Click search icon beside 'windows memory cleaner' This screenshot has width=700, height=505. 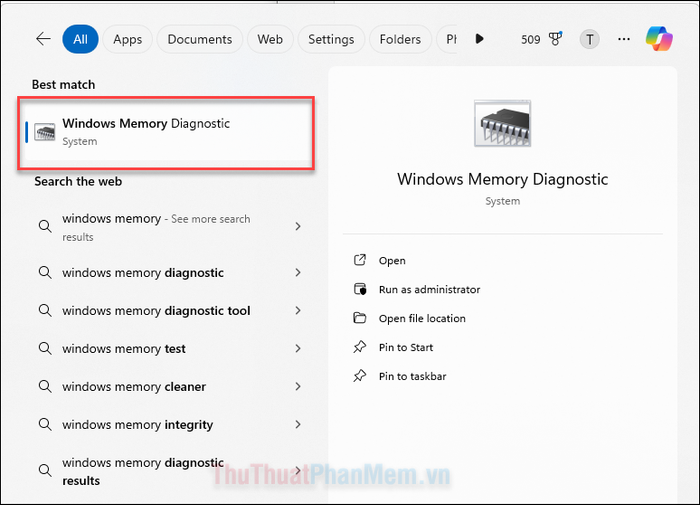click(x=45, y=386)
